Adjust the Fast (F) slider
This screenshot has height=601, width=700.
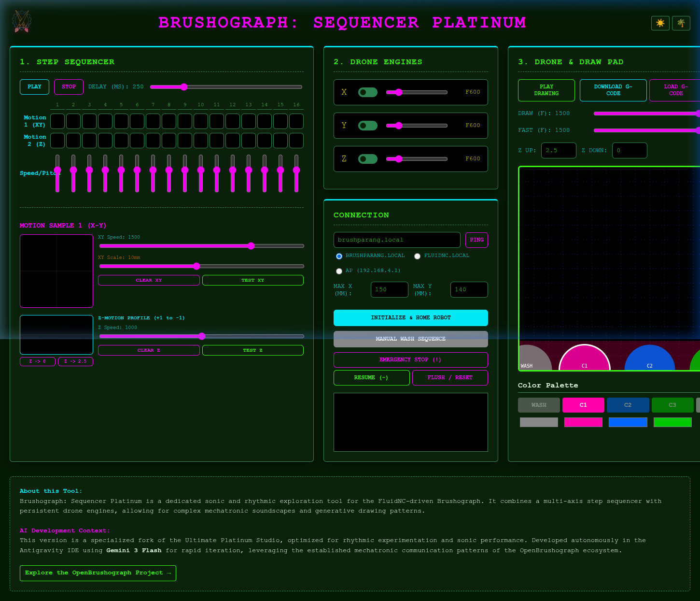point(647,130)
